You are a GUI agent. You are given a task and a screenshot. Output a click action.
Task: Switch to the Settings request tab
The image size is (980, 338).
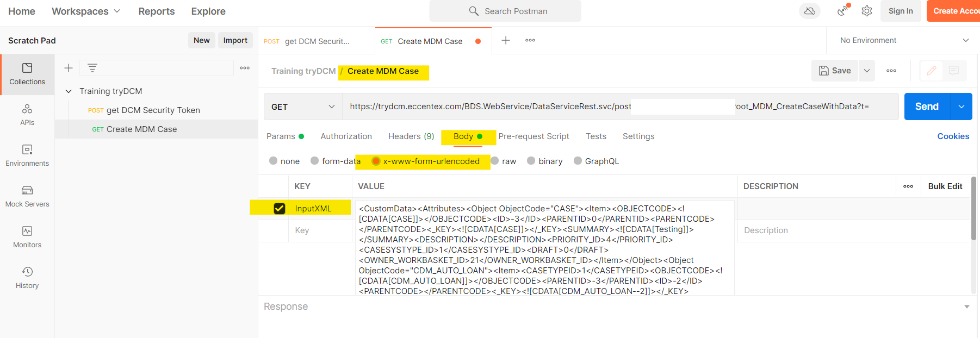point(638,136)
